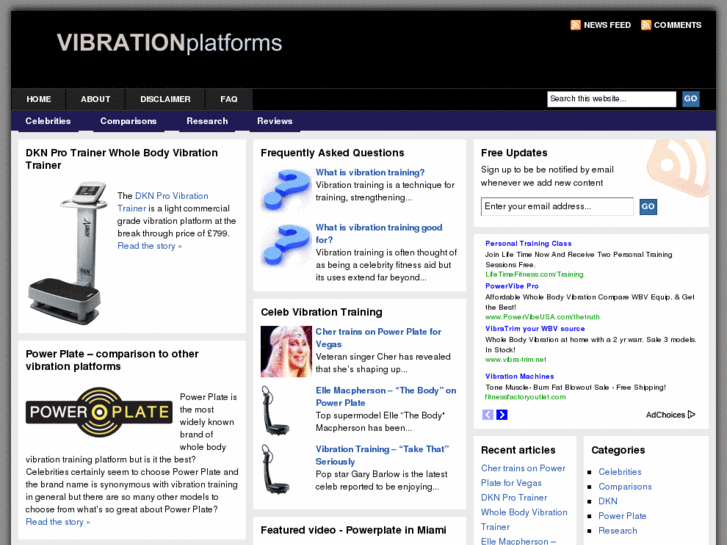
Task: Open the Power Plate category link
Action: 622,516
